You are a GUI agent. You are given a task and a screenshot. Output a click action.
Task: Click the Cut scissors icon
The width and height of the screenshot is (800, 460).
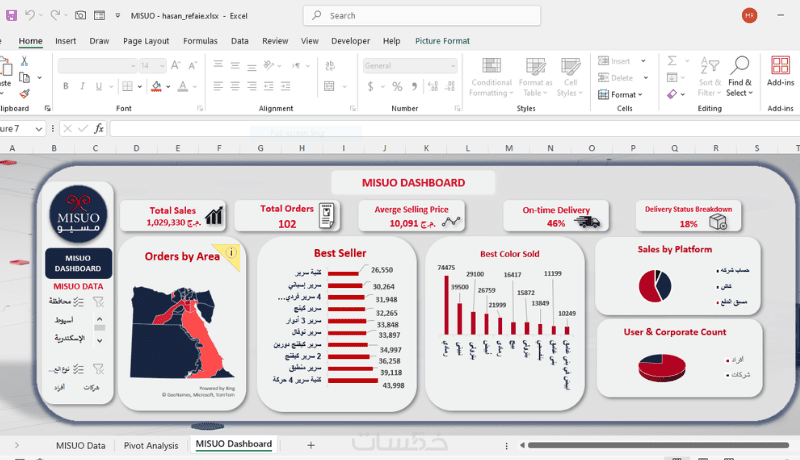coord(24,61)
